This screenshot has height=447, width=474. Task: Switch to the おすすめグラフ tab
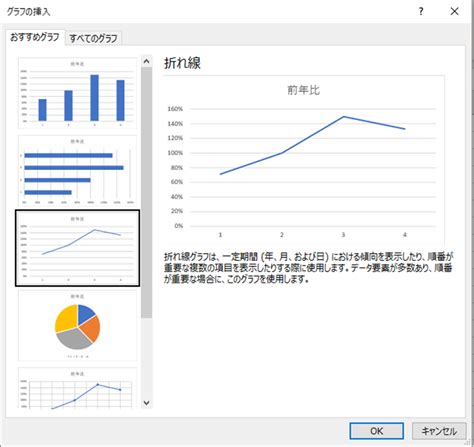coord(35,37)
